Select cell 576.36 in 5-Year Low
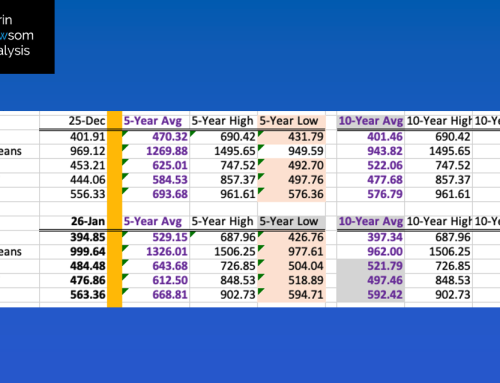Image resolution: width=500 pixels, height=383 pixels. pos(291,194)
